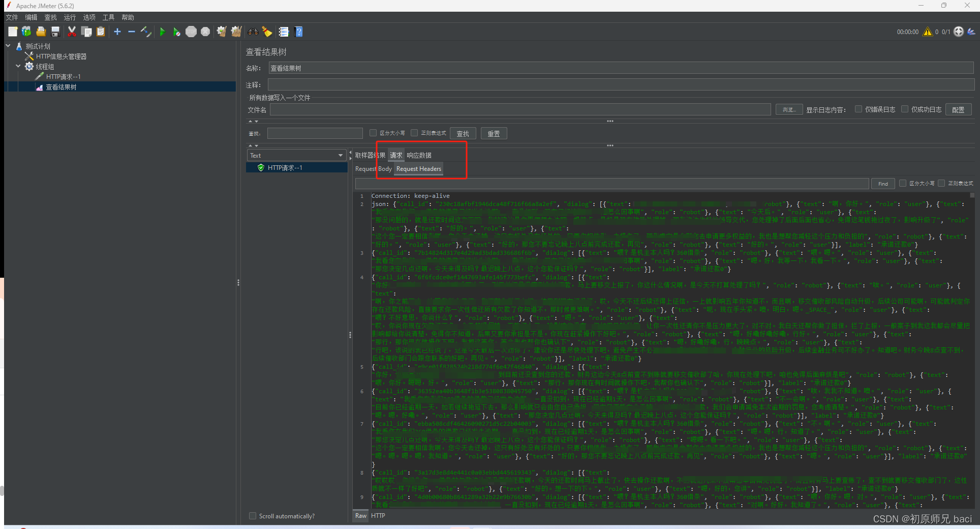The height and width of the screenshot is (529, 980).
Task: Switch to 请求 tab
Action: 396,155
